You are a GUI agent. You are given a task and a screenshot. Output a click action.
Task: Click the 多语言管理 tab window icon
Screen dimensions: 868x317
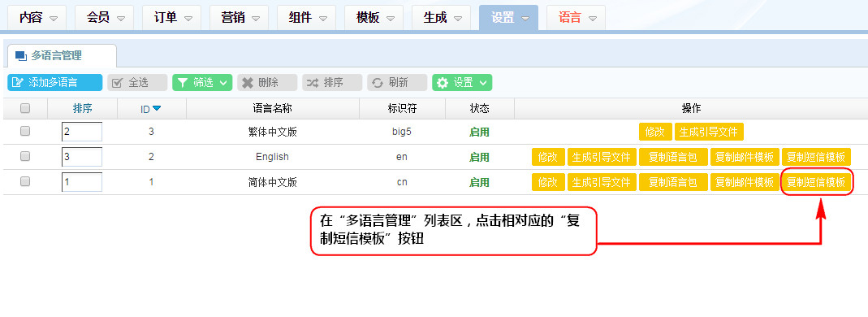[x=21, y=55]
